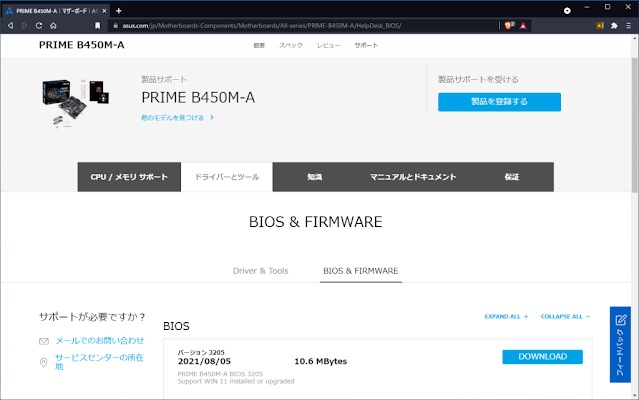Download BIOS version 3205

[x=542, y=357]
